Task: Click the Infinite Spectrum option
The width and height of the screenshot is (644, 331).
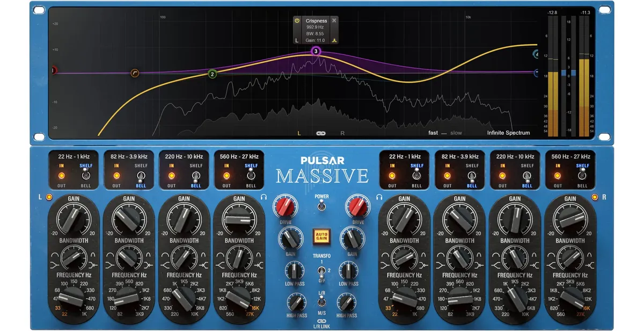Action: tap(508, 133)
